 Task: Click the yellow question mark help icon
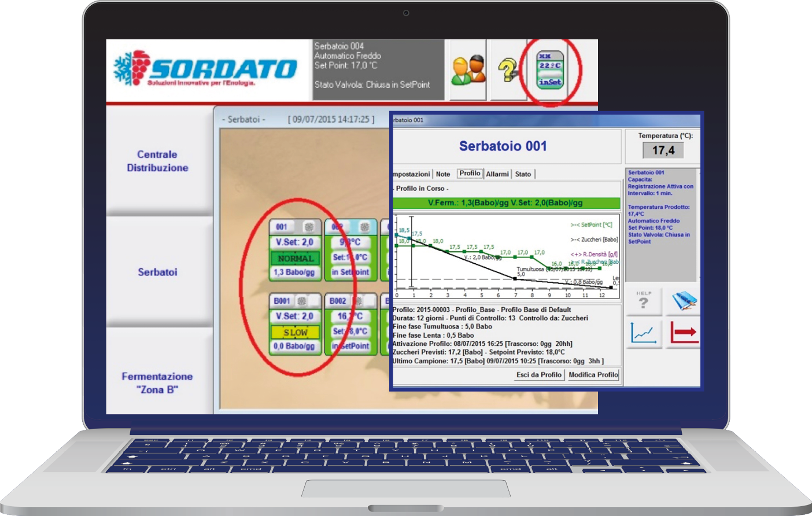click(x=508, y=71)
